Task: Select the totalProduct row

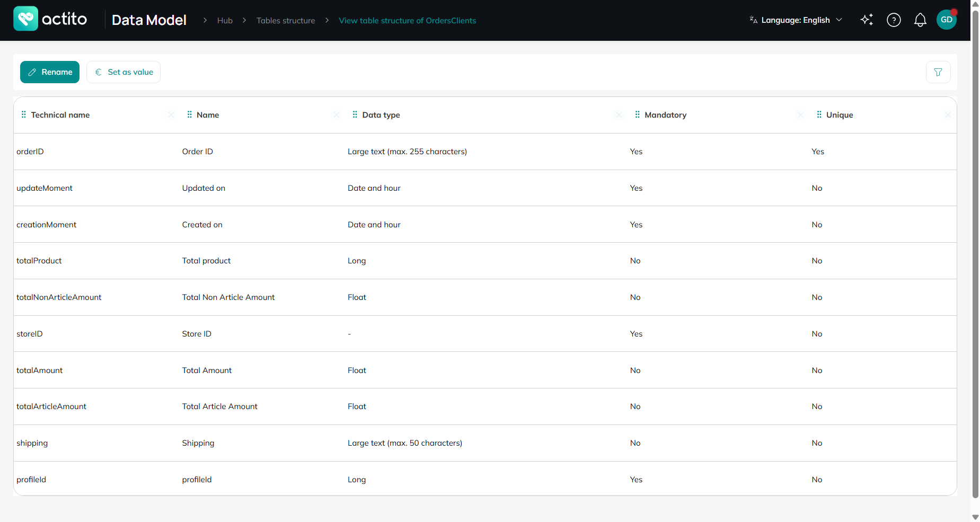Action: (485, 261)
